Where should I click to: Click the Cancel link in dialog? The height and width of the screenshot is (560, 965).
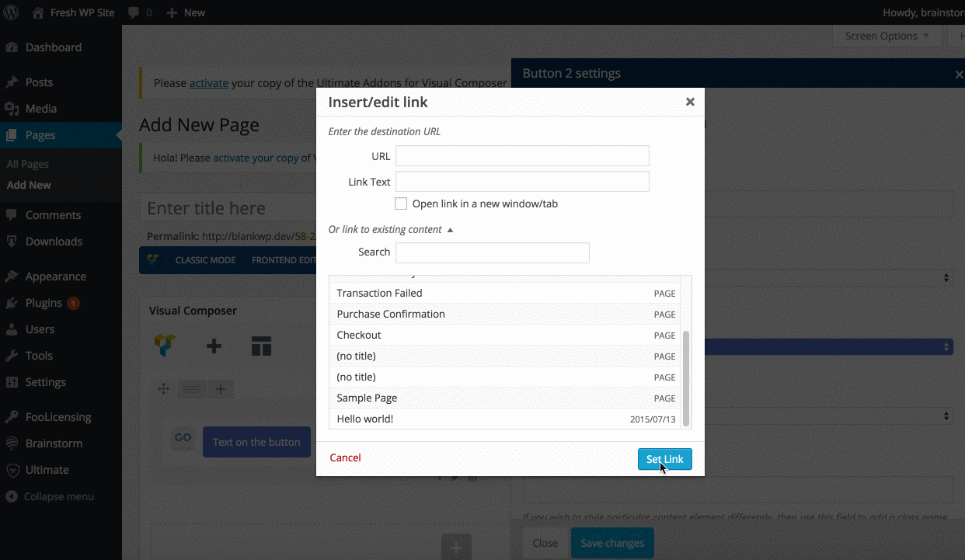(345, 457)
